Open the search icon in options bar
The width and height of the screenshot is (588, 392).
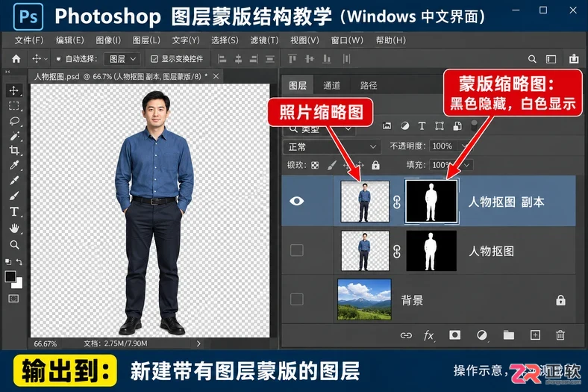click(x=532, y=59)
